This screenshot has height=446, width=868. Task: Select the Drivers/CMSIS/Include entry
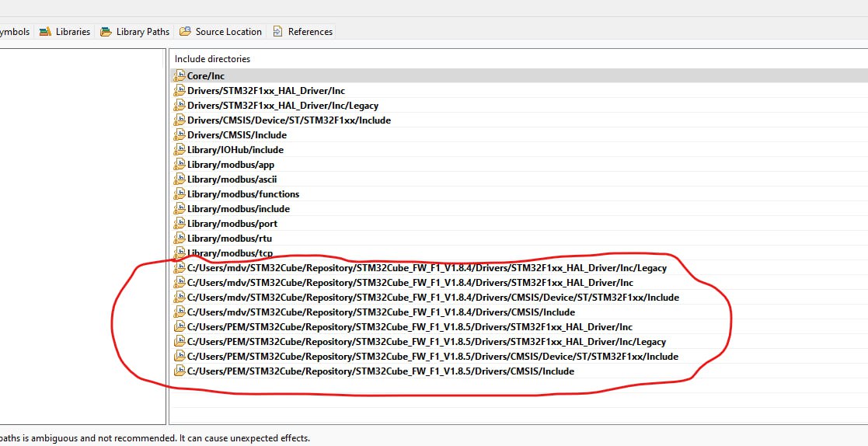(x=519, y=135)
